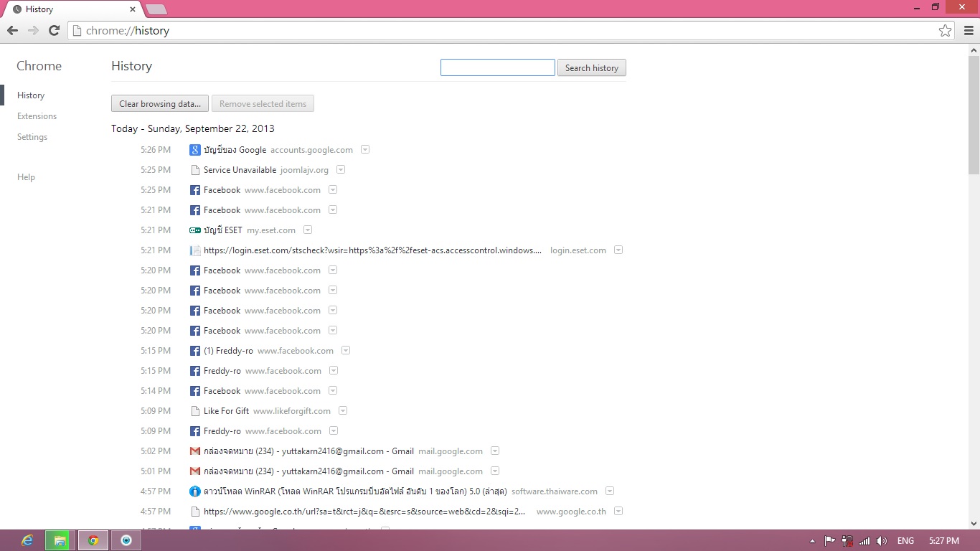Image resolution: width=980 pixels, height=551 pixels.
Task: Open the network status tray icon
Action: [x=864, y=541]
